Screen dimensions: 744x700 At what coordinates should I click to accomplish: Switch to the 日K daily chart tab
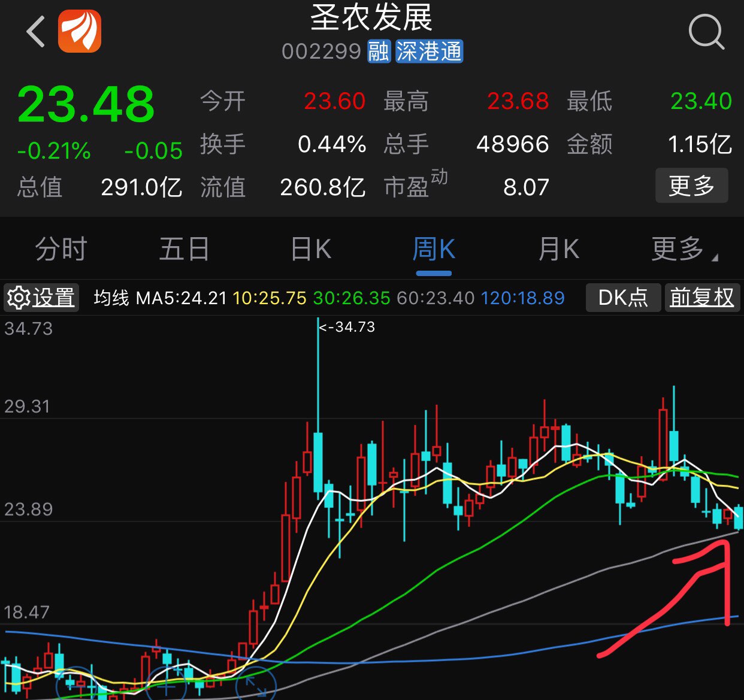(x=310, y=249)
